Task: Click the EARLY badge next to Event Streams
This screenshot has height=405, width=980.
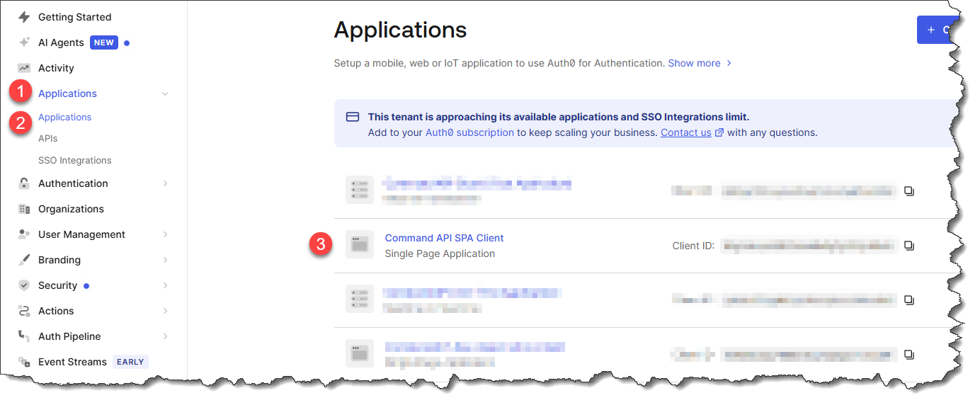Action: pos(130,362)
